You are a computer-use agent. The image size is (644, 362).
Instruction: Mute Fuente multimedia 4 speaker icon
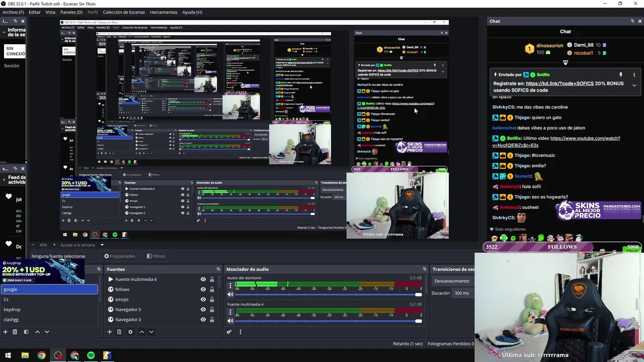coord(230,321)
